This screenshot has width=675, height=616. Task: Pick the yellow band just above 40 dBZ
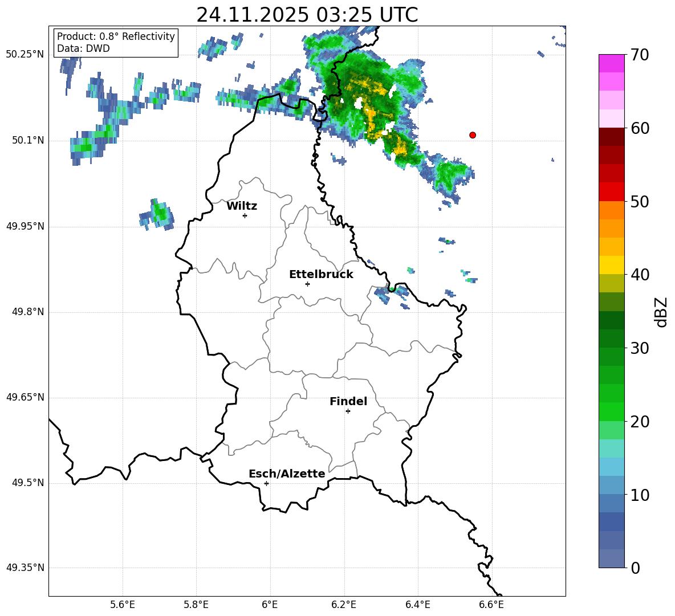[611, 265]
